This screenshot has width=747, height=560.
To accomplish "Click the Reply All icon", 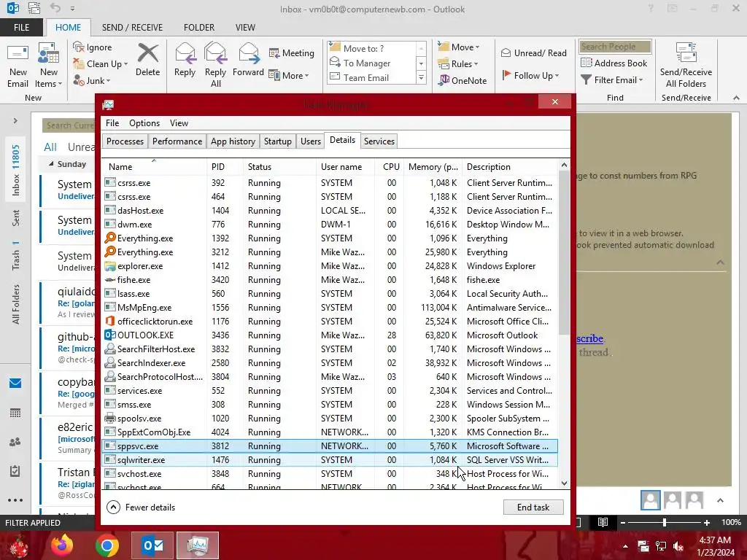I will (x=215, y=65).
